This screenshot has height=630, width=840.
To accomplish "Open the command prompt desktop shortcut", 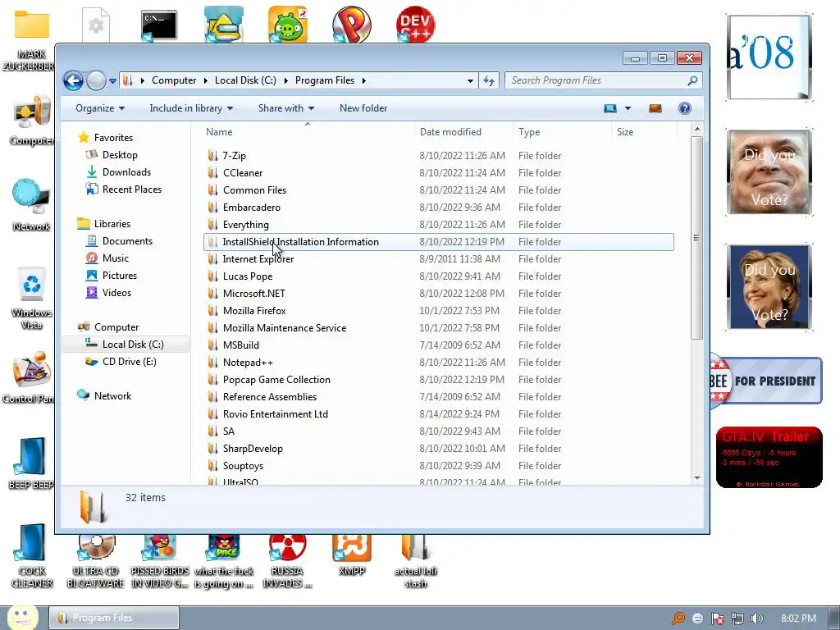I will pos(159,25).
